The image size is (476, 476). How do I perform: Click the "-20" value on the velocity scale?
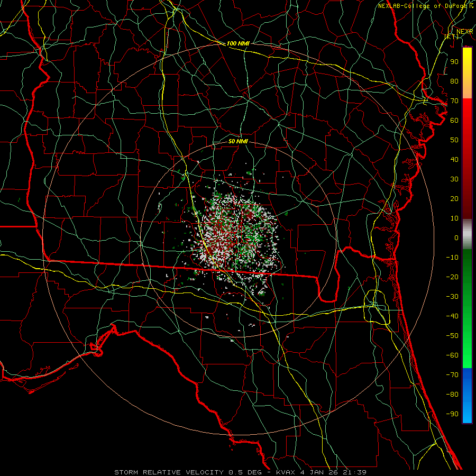(x=452, y=277)
